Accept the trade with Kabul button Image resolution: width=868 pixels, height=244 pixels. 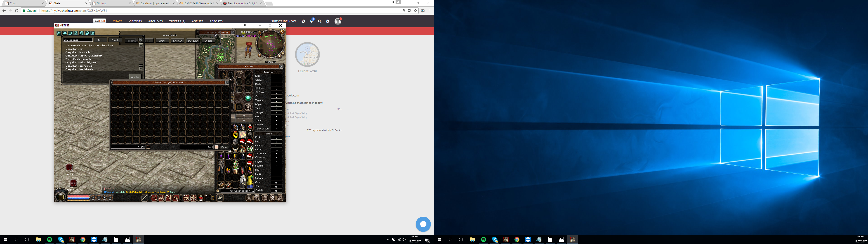click(x=224, y=147)
